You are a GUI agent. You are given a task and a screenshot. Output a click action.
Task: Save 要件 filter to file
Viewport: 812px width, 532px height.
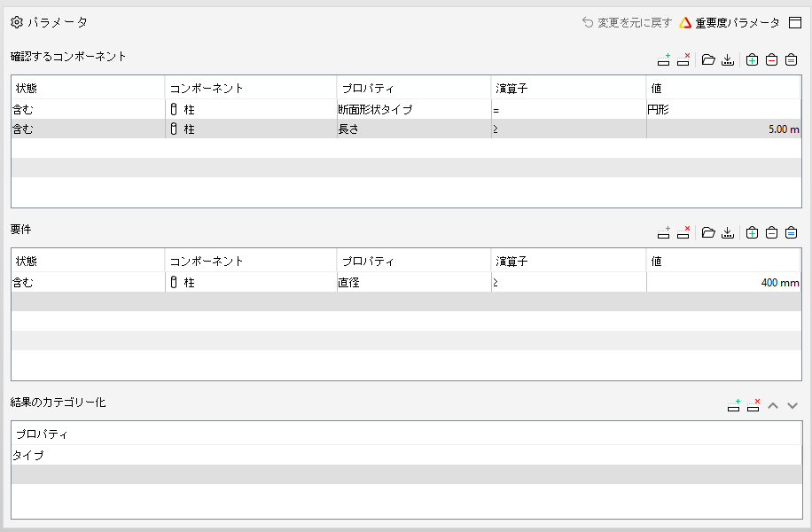coord(728,232)
